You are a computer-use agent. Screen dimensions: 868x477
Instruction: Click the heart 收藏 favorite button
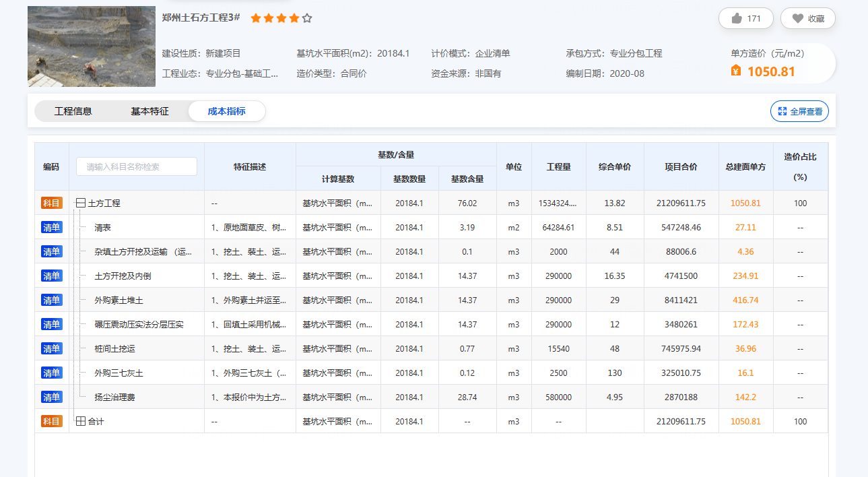(808, 19)
